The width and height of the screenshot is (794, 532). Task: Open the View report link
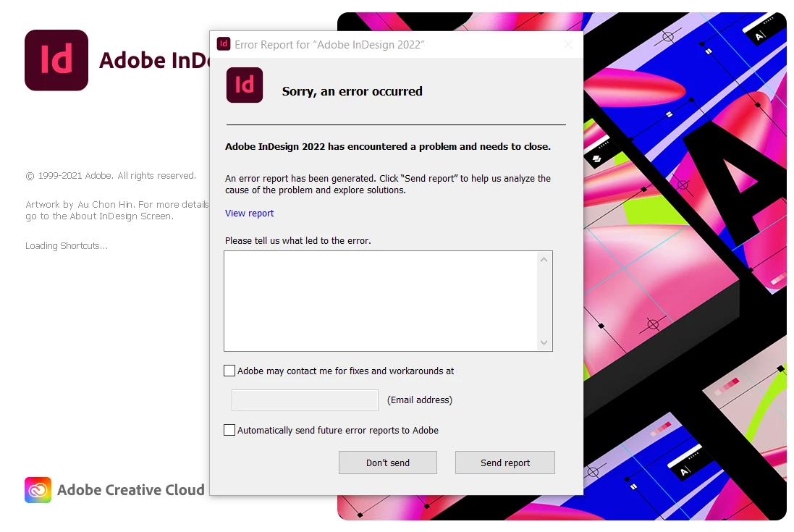[x=249, y=213]
